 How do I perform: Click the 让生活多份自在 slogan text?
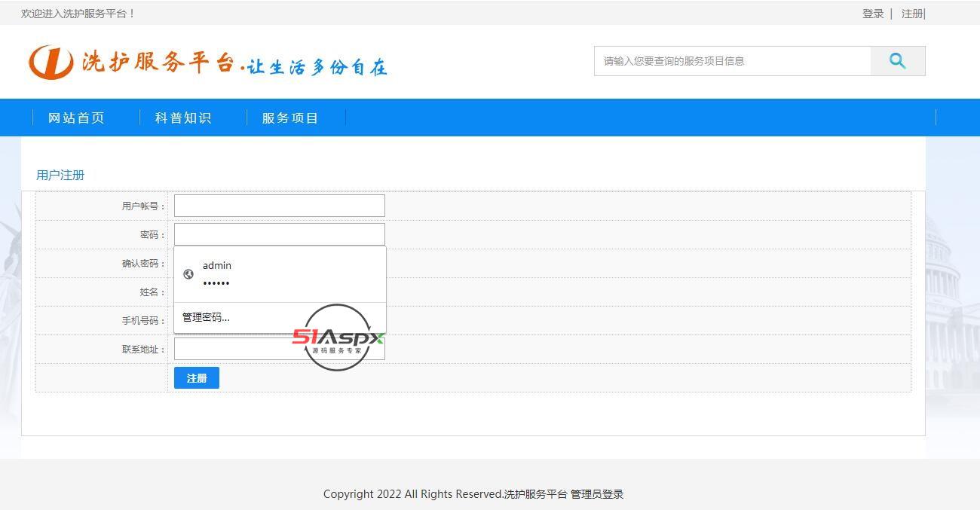coord(317,67)
